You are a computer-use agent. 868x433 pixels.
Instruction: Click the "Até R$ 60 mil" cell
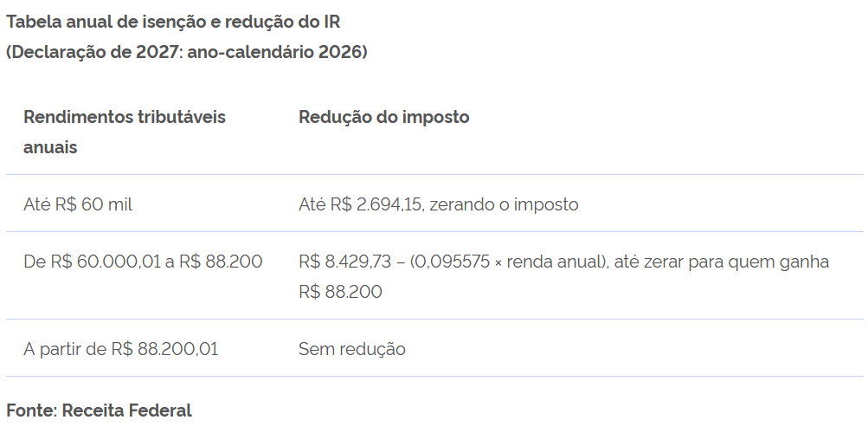[77, 205]
